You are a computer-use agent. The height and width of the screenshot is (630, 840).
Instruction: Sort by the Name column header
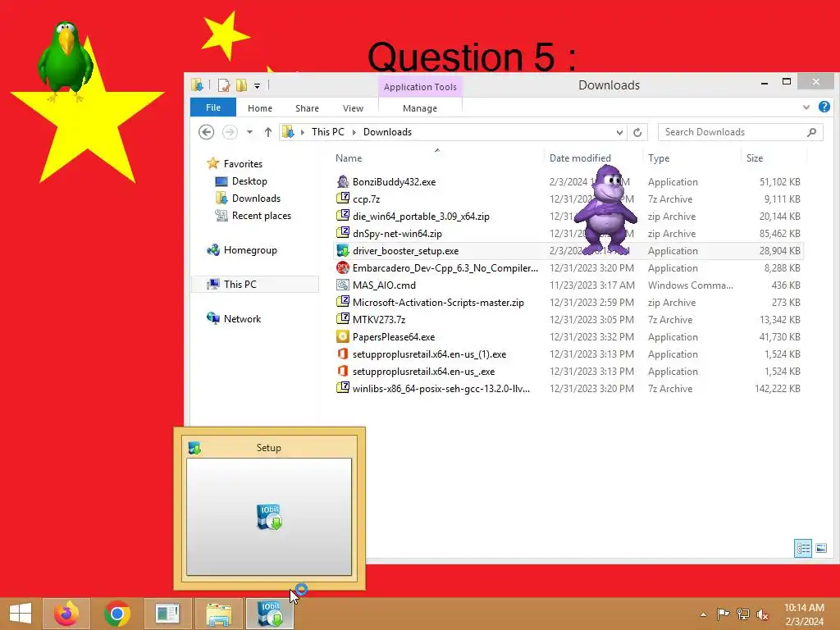point(437,158)
